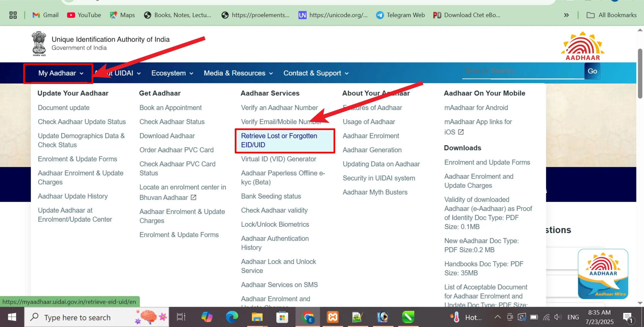Screen dimensions: 644x327
Task: Open the Books, Notes, Lectu... bookmark
Action: point(178,15)
